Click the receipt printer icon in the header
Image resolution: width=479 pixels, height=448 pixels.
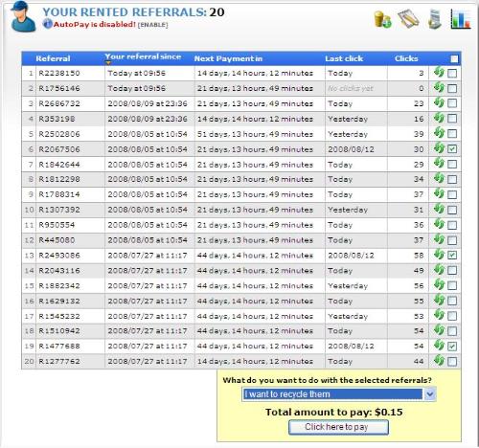(x=435, y=19)
